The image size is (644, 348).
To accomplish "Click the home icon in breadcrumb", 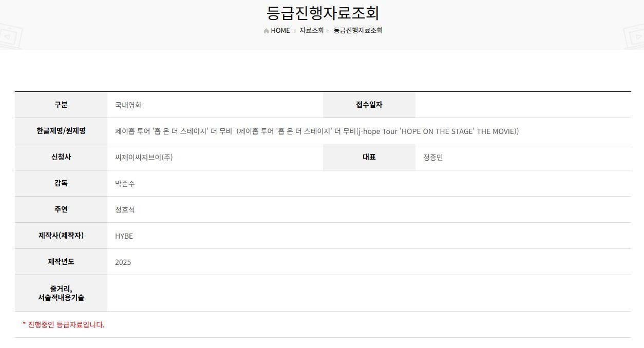I will [266, 31].
